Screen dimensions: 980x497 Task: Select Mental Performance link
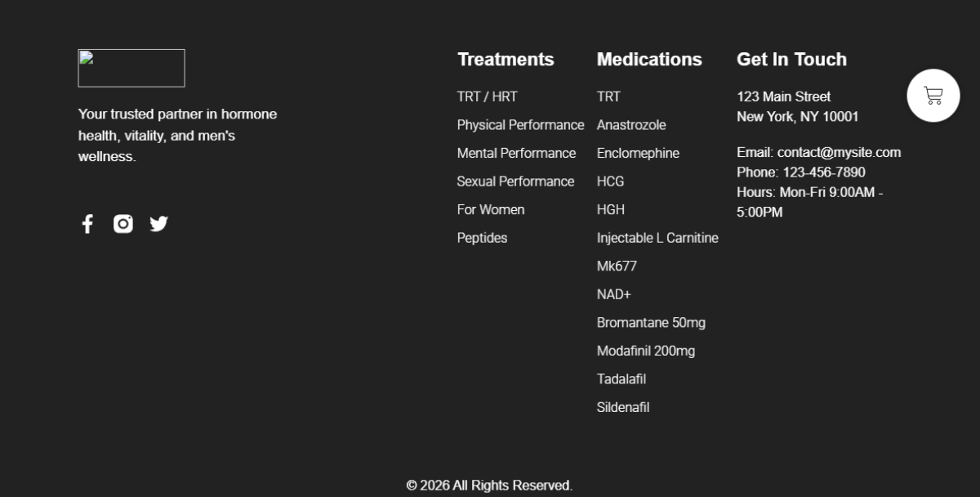516,153
